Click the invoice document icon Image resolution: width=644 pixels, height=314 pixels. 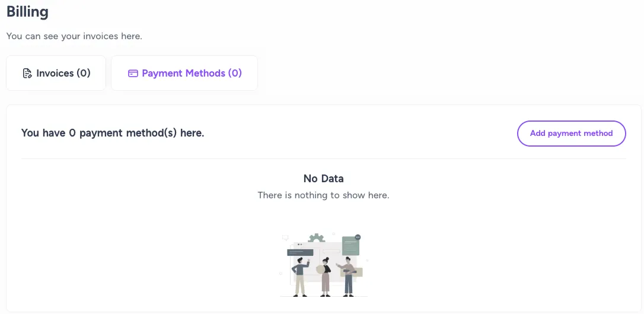click(x=27, y=74)
